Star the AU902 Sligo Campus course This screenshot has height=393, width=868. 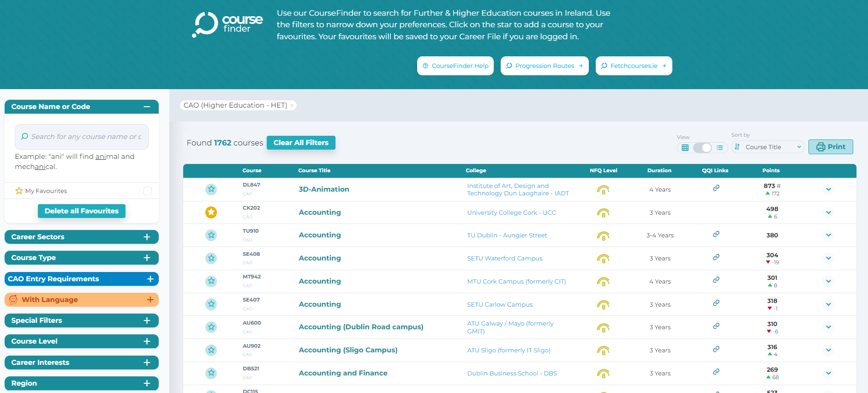click(211, 350)
